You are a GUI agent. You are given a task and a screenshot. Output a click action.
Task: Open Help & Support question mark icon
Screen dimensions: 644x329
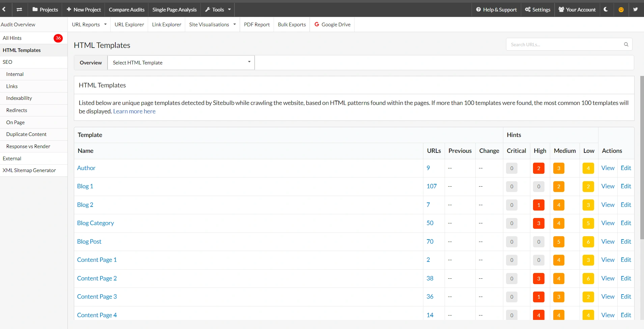479,9
